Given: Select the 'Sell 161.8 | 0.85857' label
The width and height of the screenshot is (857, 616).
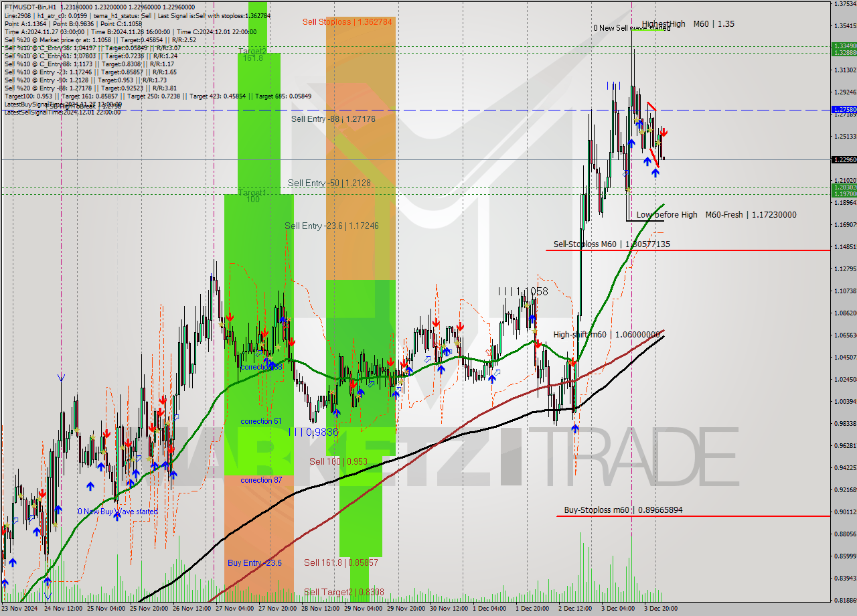Looking at the screenshot, I should click(341, 563).
